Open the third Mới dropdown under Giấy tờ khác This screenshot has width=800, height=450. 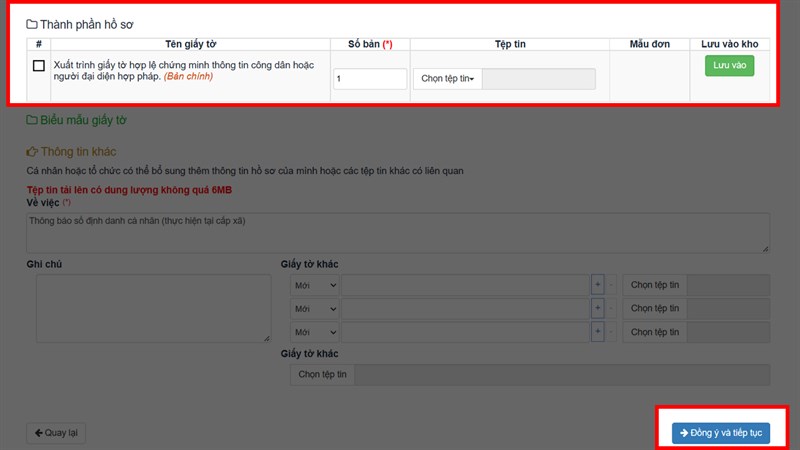click(x=315, y=332)
